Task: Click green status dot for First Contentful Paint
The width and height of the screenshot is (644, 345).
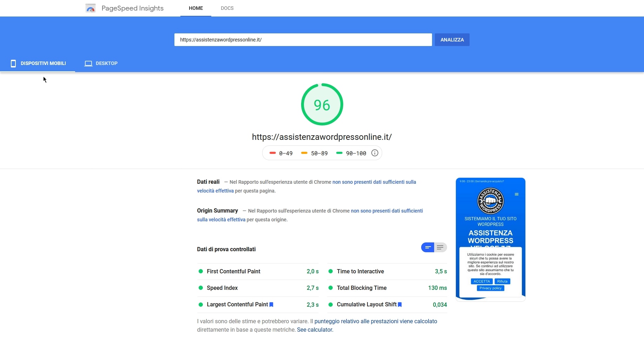Action: [x=201, y=271]
